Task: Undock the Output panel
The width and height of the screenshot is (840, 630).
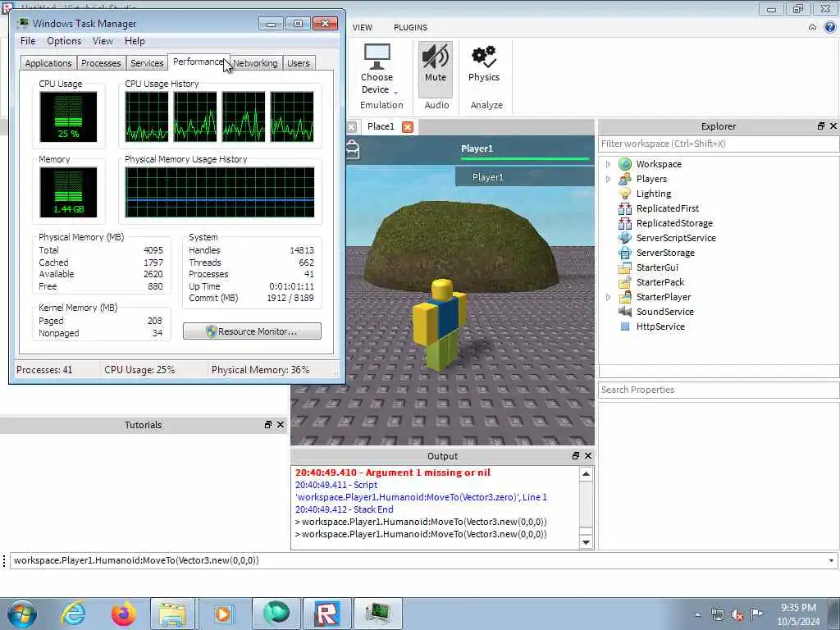Action: (x=575, y=456)
